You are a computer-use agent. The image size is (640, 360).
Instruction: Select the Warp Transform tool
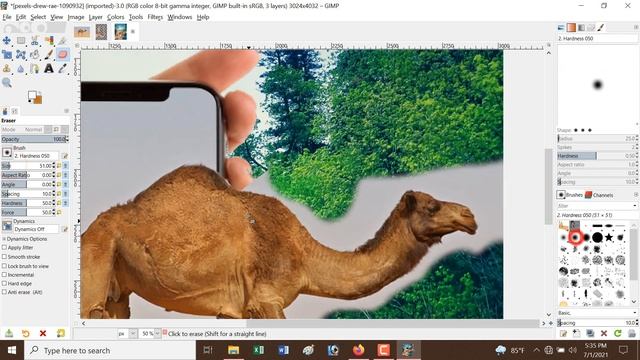pyautogui.click(x=35, y=54)
